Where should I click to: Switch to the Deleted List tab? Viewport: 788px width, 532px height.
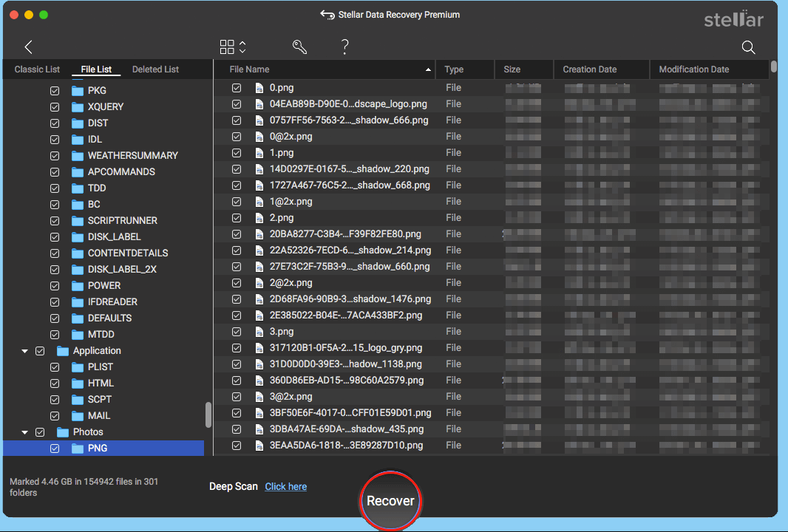click(155, 69)
